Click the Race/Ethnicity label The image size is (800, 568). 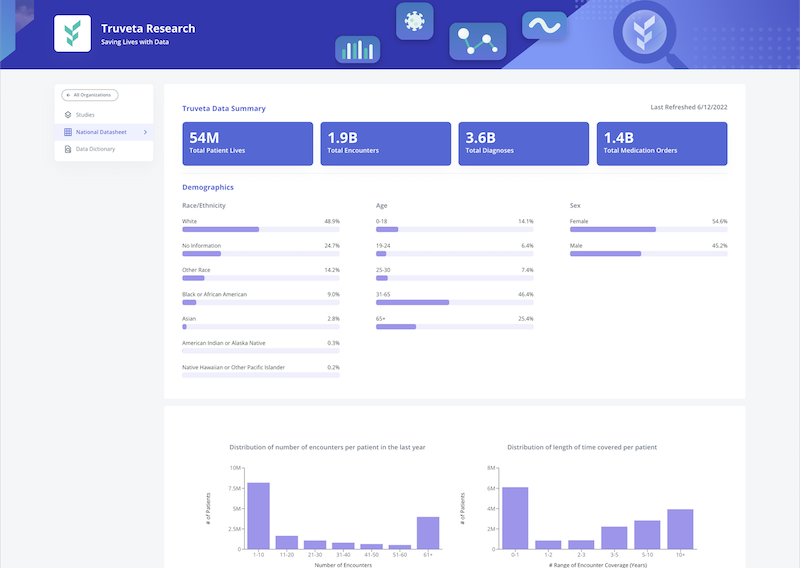click(x=204, y=206)
